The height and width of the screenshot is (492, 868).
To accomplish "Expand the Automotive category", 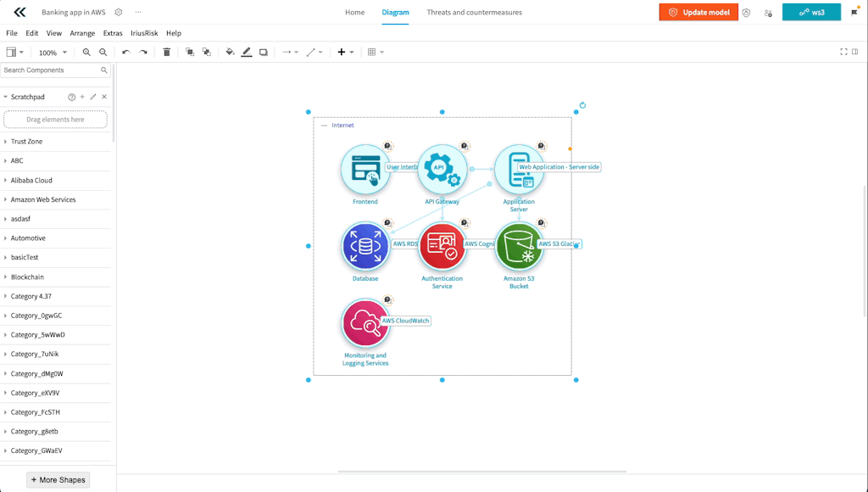I will click(x=55, y=238).
